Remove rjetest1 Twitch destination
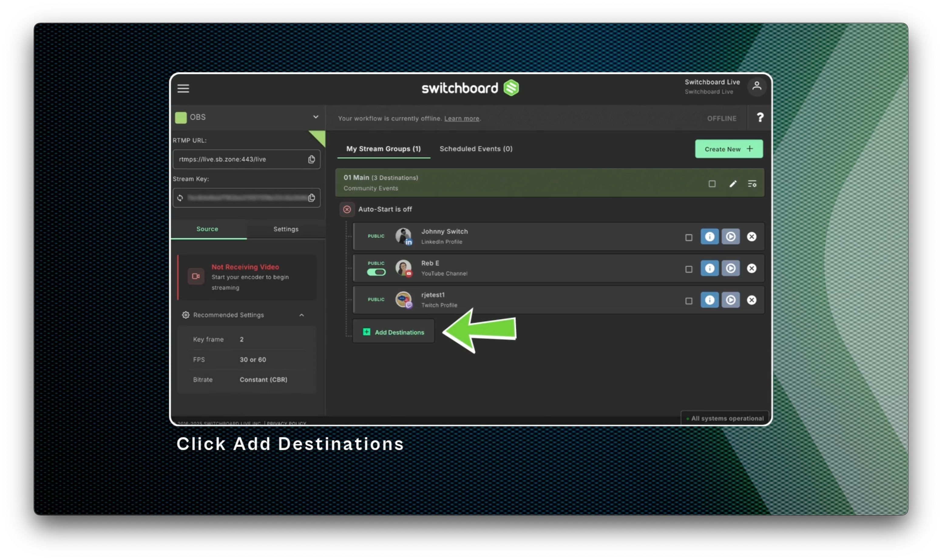 pos(751,300)
